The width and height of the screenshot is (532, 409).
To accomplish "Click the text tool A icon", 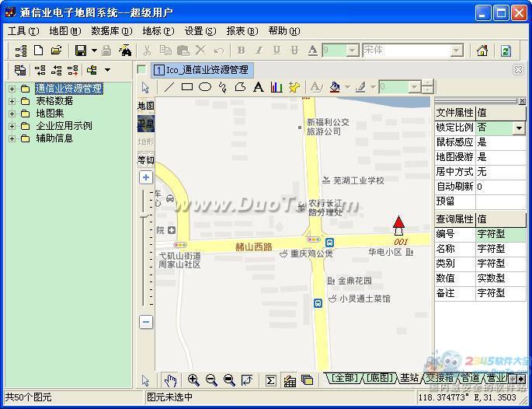I will tap(259, 87).
